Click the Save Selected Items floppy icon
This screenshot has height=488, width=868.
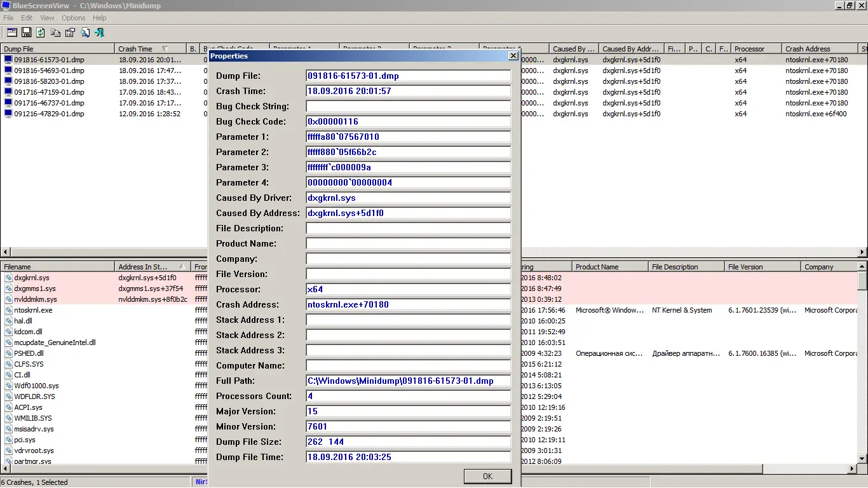pyautogui.click(x=27, y=32)
